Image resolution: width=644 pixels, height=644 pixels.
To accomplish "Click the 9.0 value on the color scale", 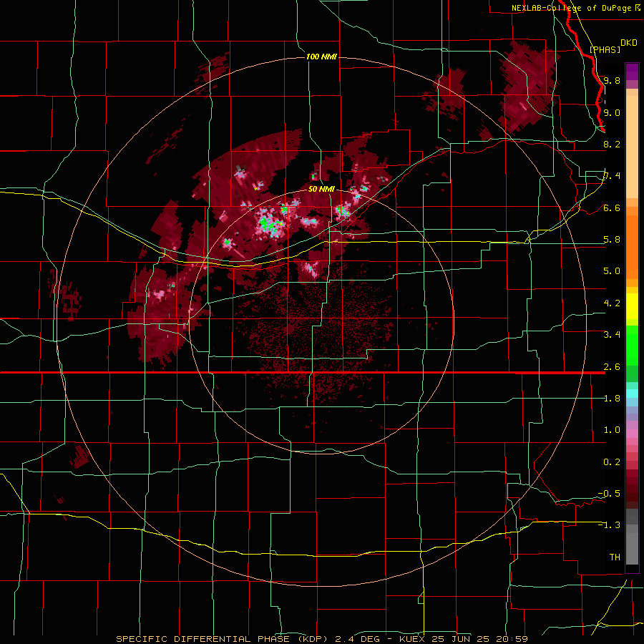I will pos(612,112).
